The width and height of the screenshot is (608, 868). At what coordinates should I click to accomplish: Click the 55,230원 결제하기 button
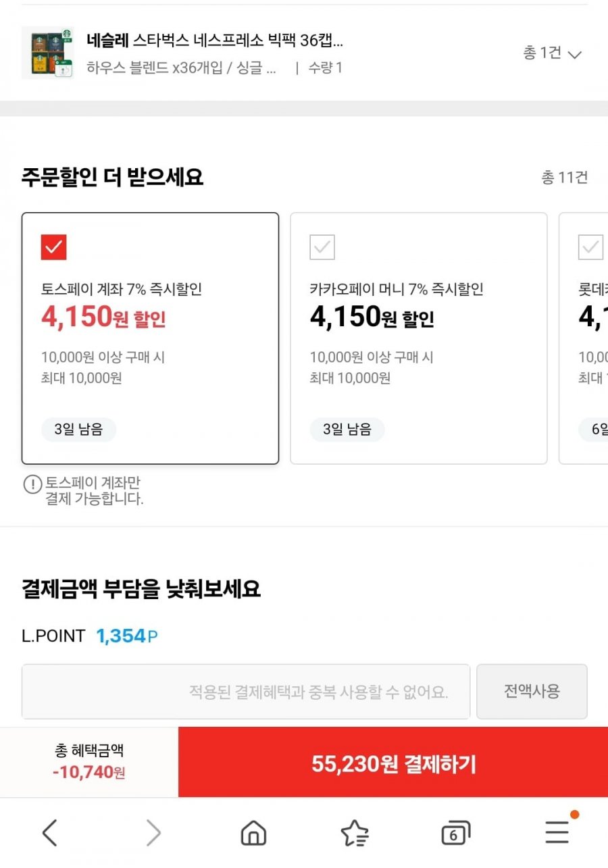click(393, 763)
